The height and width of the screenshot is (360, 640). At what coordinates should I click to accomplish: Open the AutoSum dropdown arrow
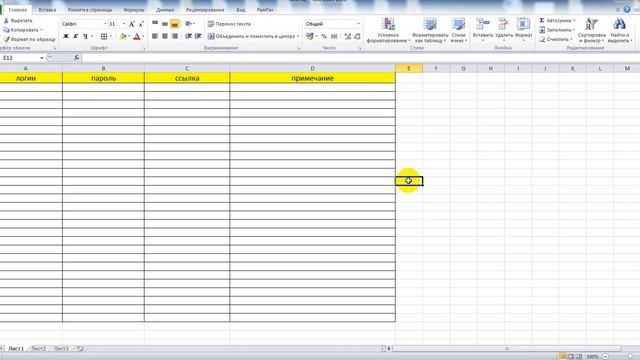click(574, 20)
